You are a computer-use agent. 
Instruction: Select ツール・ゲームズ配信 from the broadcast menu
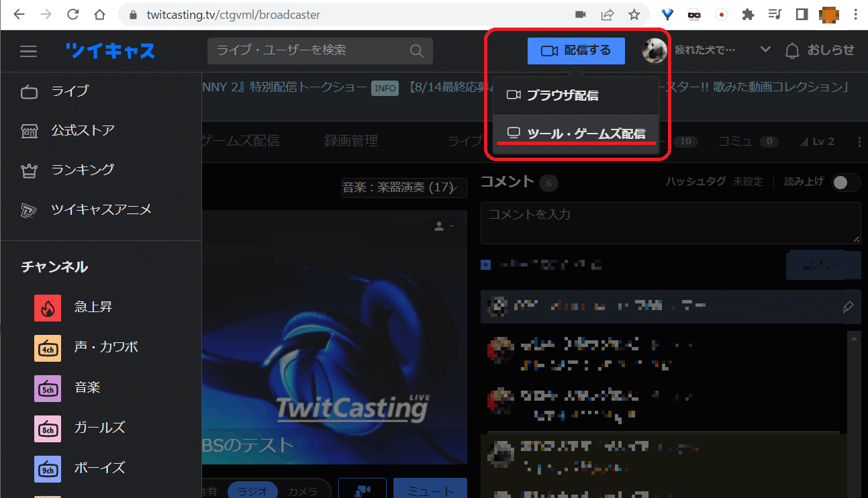click(576, 132)
